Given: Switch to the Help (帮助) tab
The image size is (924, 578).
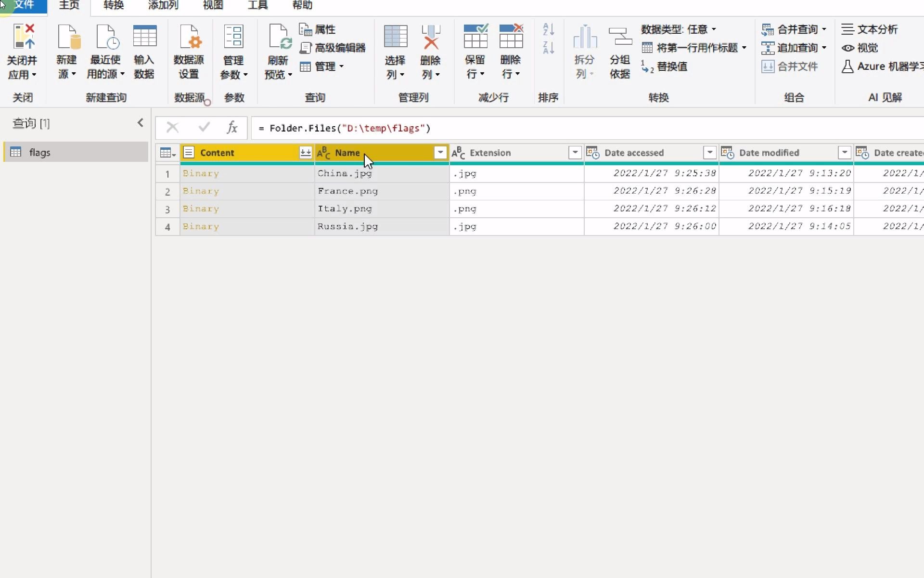Looking at the screenshot, I should coord(302,5).
